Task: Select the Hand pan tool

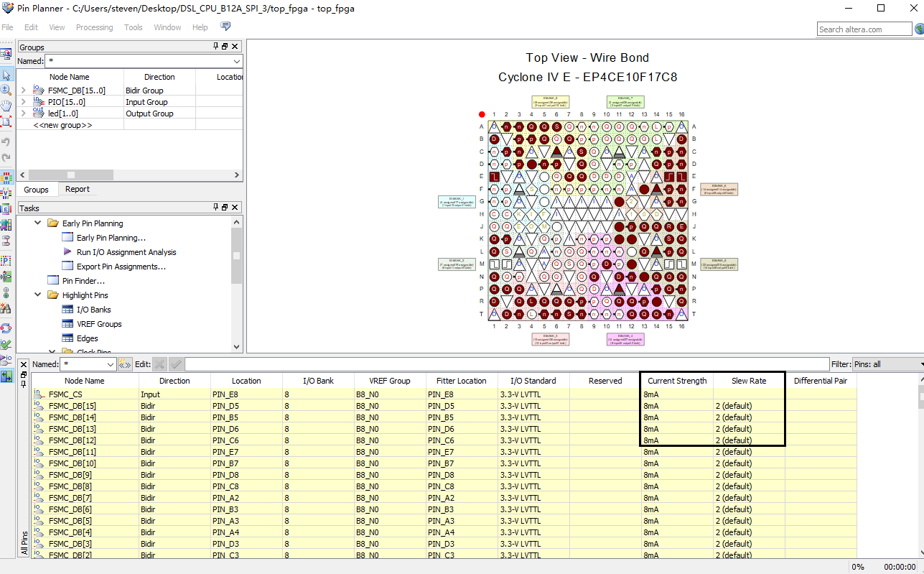Action: (7, 103)
